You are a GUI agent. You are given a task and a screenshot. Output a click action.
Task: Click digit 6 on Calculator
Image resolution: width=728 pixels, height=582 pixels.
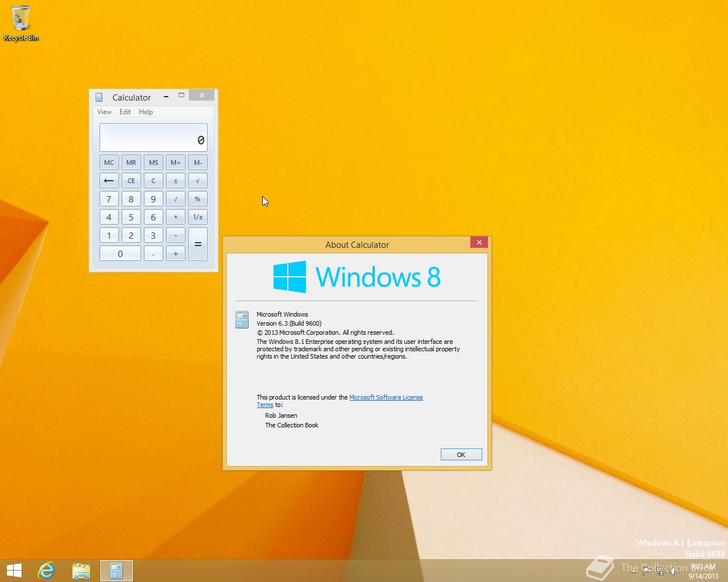[x=154, y=217]
